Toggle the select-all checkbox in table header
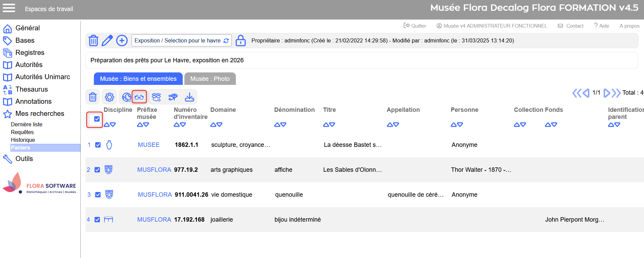The width and height of the screenshot is (644, 258). pos(97,119)
